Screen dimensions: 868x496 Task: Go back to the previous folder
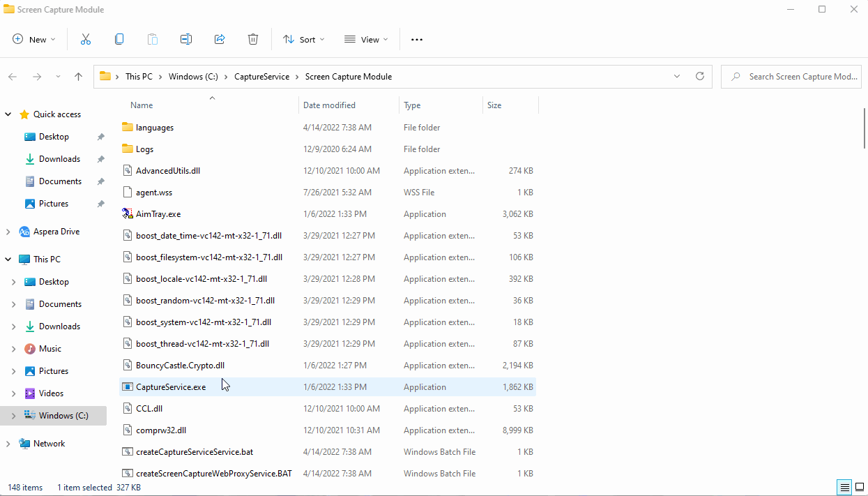[x=12, y=77]
